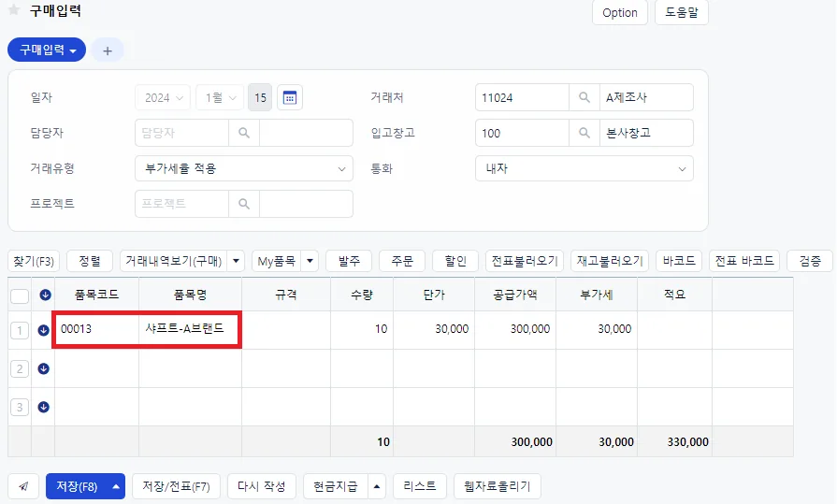Click the row 1 down-arrow icon
The image size is (837, 504).
[x=44, y=330]
